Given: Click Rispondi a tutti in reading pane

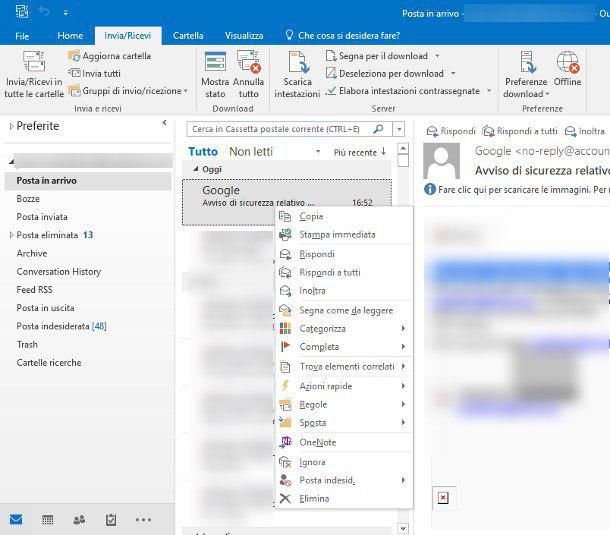Looking at the screenshot, I should (x=520, y=131).
